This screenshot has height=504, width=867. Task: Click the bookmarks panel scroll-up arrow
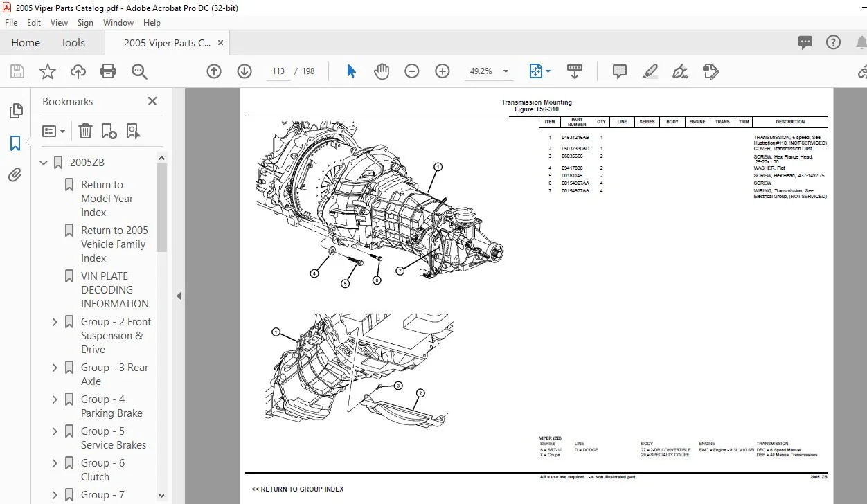[162, 159]
